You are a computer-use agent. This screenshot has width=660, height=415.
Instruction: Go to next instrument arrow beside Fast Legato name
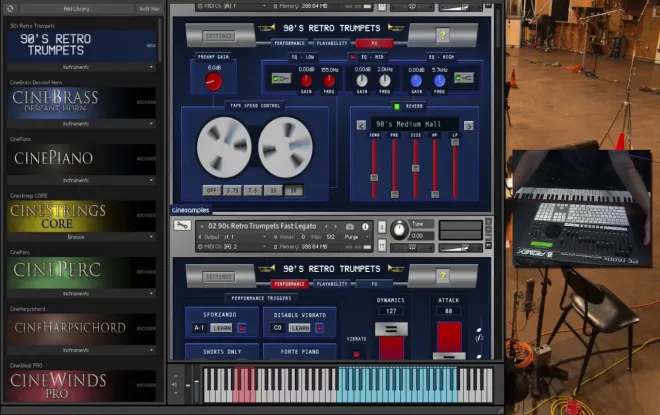click(x=335, y=226)
